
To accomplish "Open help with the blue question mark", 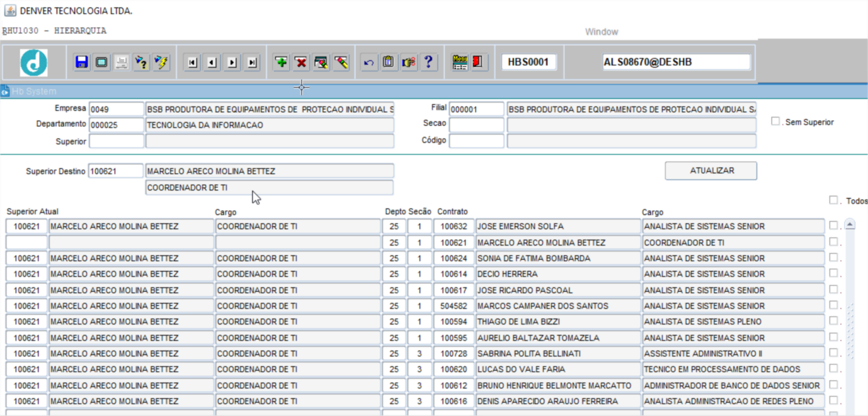I will 429,62.
